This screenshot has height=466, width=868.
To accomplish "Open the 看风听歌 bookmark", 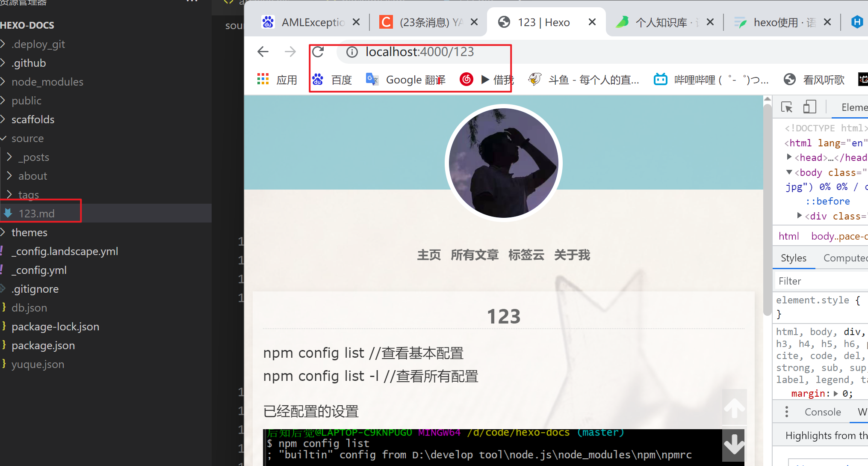I will [x=814, y=80].
